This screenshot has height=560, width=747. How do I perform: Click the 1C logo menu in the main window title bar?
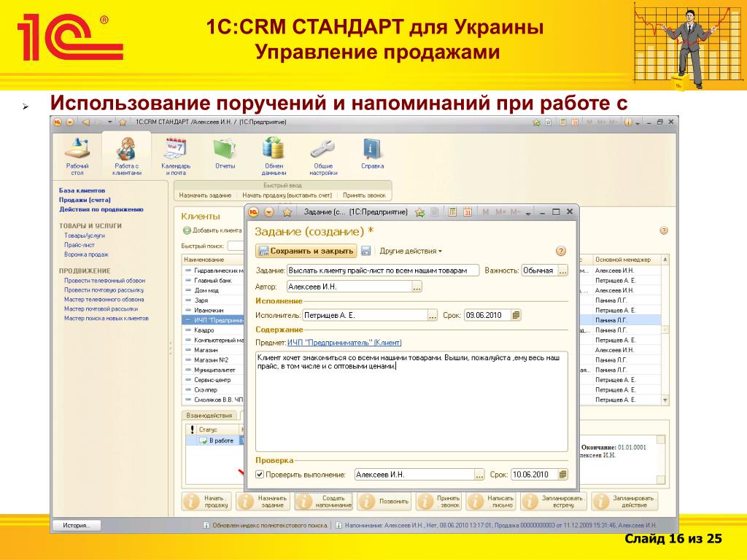pos(58,122)
